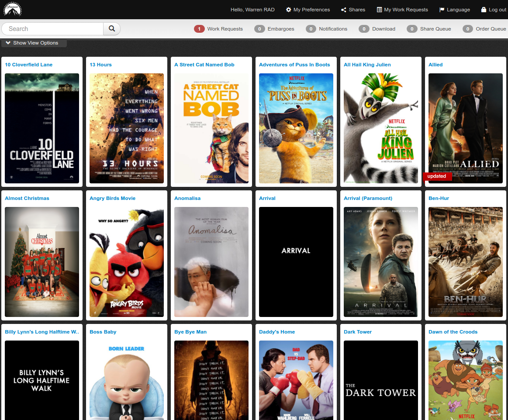Open the Notifications link
Screen dimensions: 508x420
coord(333,29)
